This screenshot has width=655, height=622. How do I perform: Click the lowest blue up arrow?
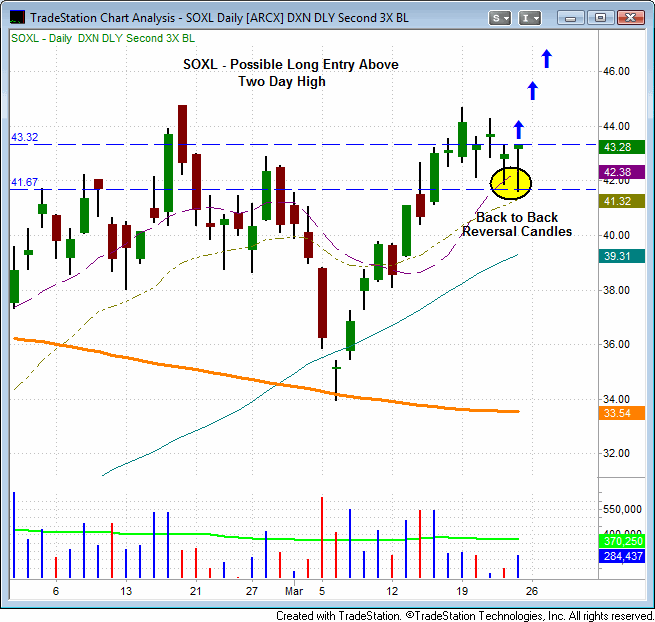click(x=518, y=129)
